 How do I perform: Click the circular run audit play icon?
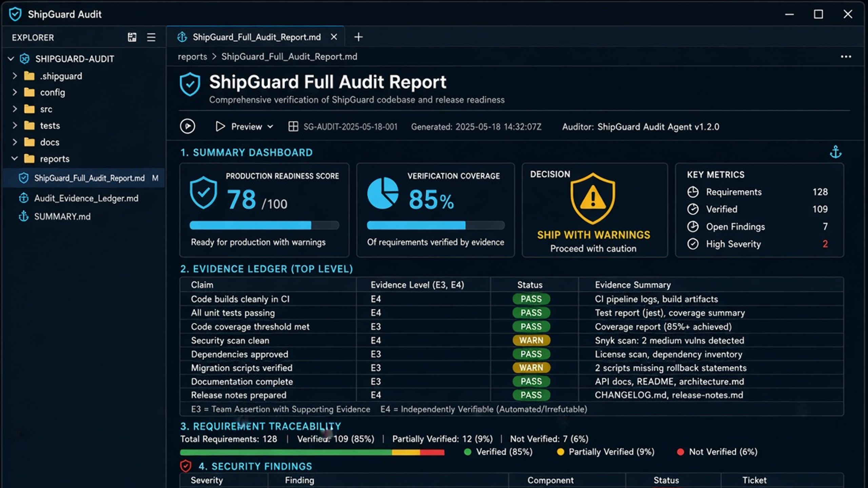[x=188, y=126]
